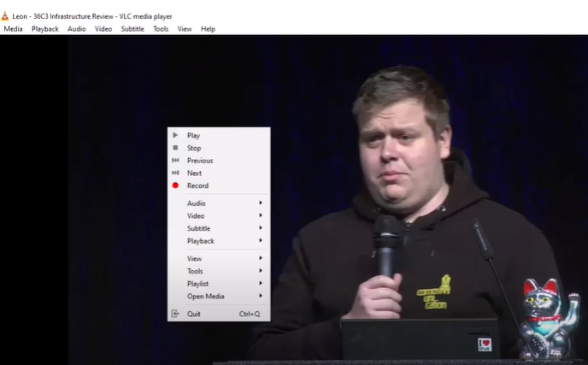Click the Quit exit icon
The image size is (588, 365).
pos(175,314)
